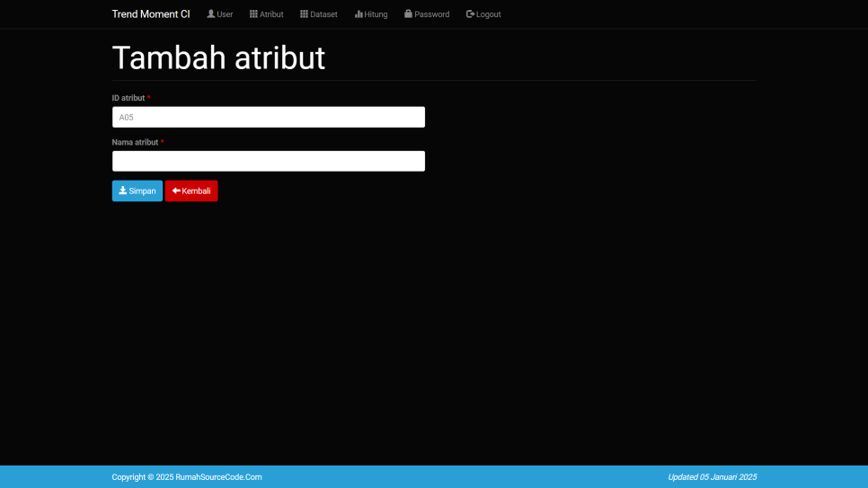Open the Dataset menu item
Screen dimensions: 868x488
(319, 13)
